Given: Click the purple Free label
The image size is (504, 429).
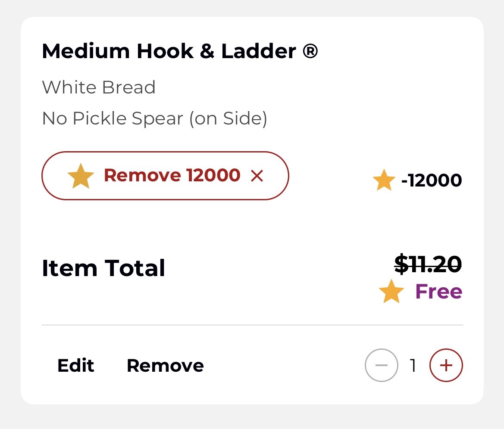Looking at the screenshot, I should (438, 292).
